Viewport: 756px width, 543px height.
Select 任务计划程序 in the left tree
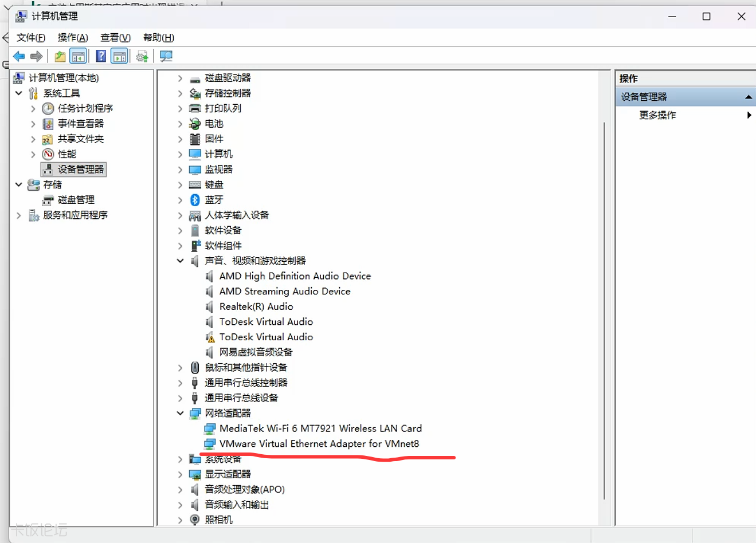point(85,108)
